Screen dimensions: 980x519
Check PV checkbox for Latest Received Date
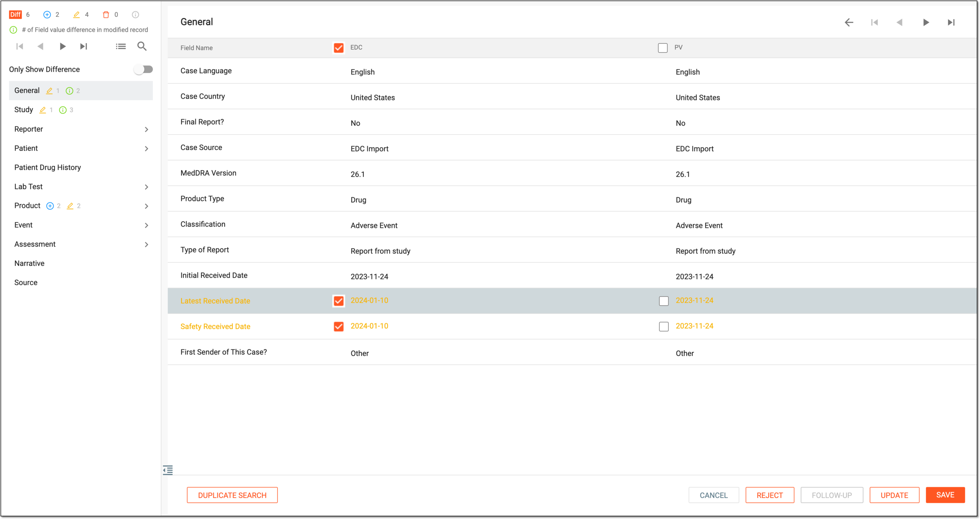point(664,301)
